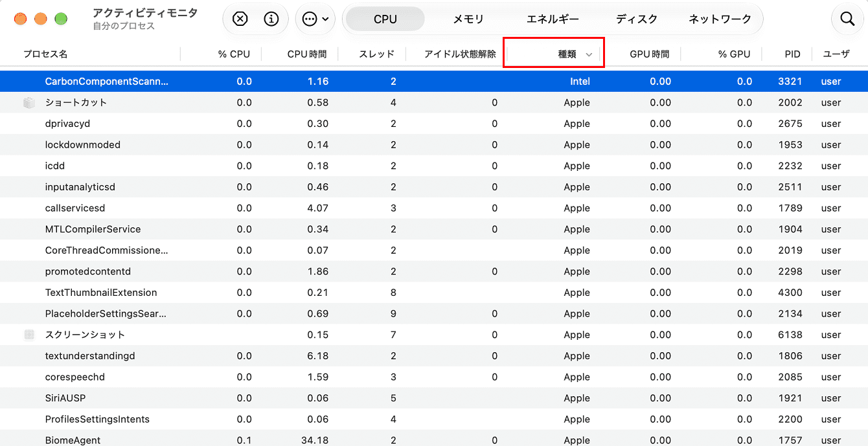This screenshot has height=446, width=868.
Task: Switch to the ディスク tab
Action: 637,19
